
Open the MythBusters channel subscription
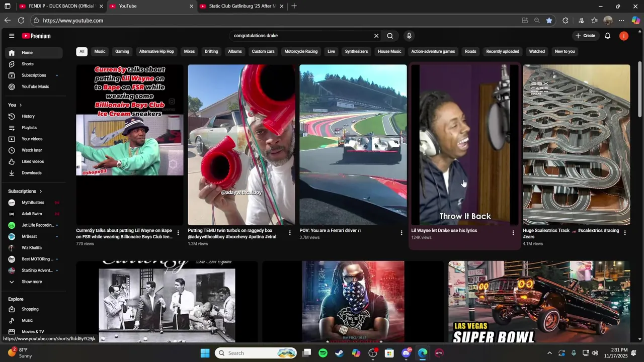coord(33,203)
